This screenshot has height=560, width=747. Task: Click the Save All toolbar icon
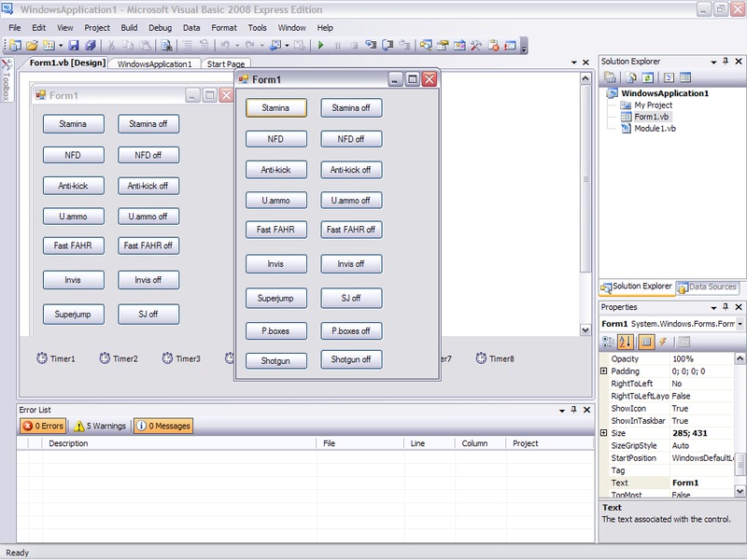(x=90, y=45)
